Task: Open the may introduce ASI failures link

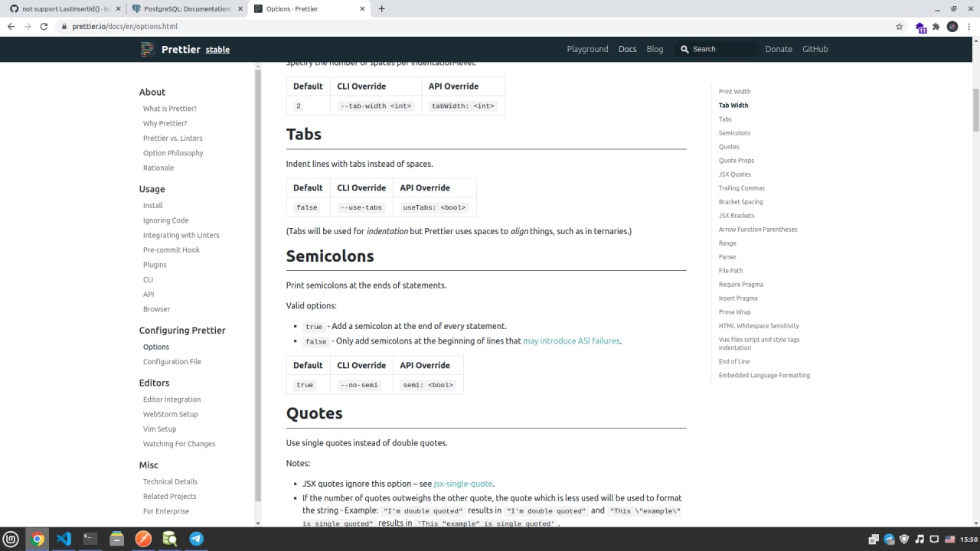Action: tap(571, 341)
